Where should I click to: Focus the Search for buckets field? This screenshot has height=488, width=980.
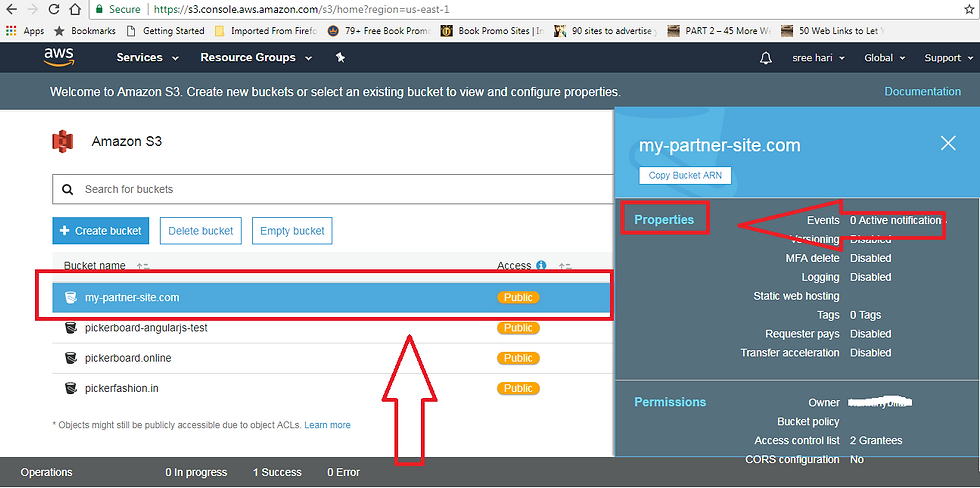[x=333, y=189]
